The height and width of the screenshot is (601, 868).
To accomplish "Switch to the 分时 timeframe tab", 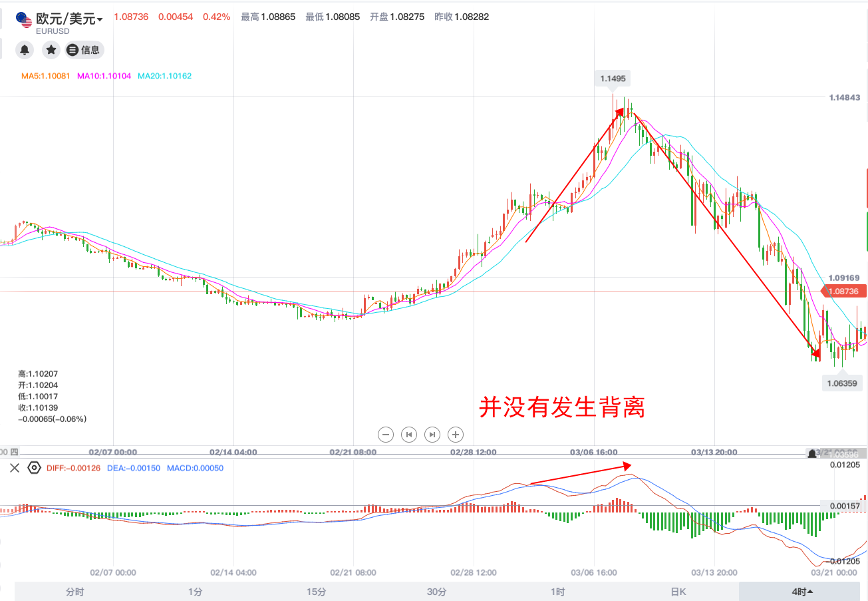I will [74, 592].
